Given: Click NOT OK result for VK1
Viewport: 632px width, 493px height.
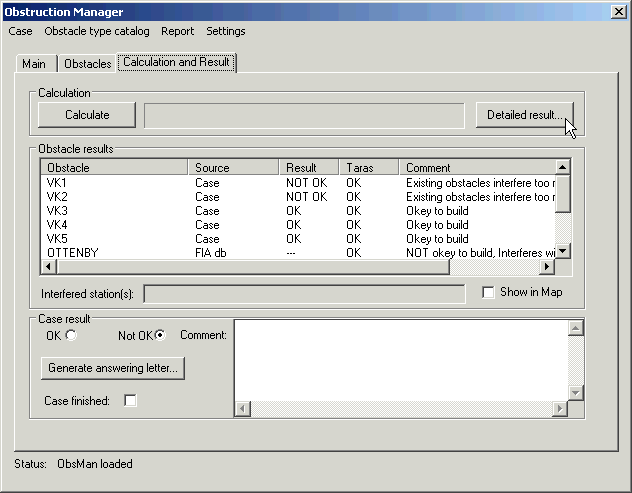Looking at the screenshot, I should 306,183.
